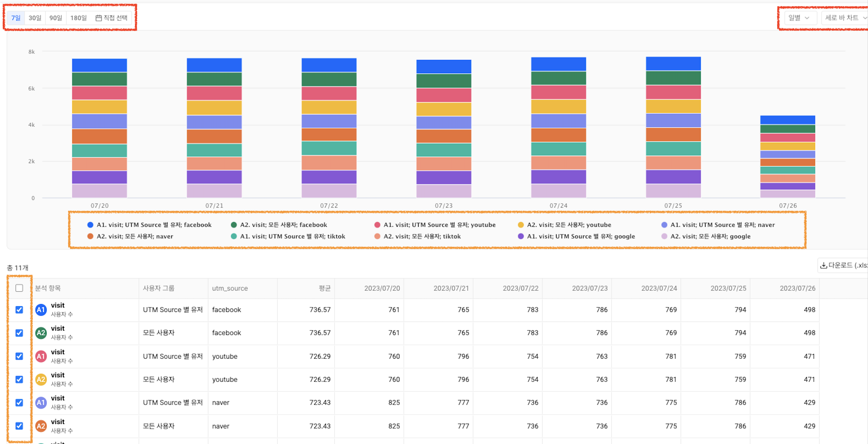This screenshot has width=868, height=444.
Task: Uncheck the A1 youtube row checkbox
Action: (x=19, y=356)
